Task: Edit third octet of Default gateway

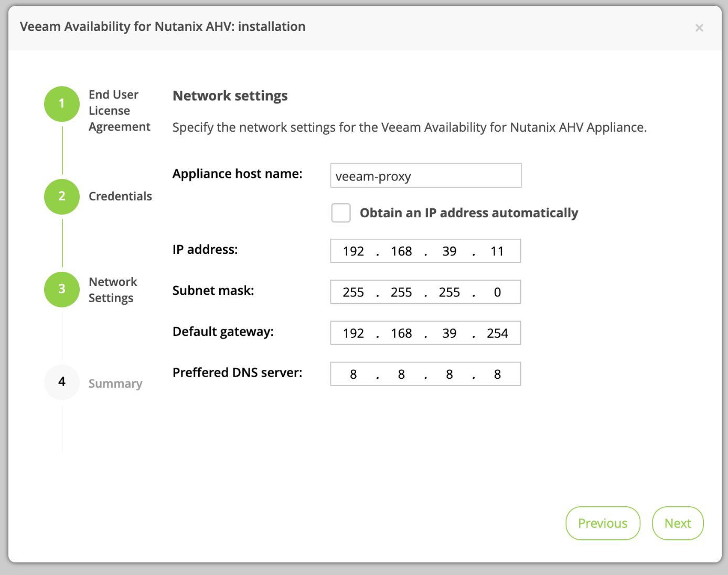Action: (449, 333)
